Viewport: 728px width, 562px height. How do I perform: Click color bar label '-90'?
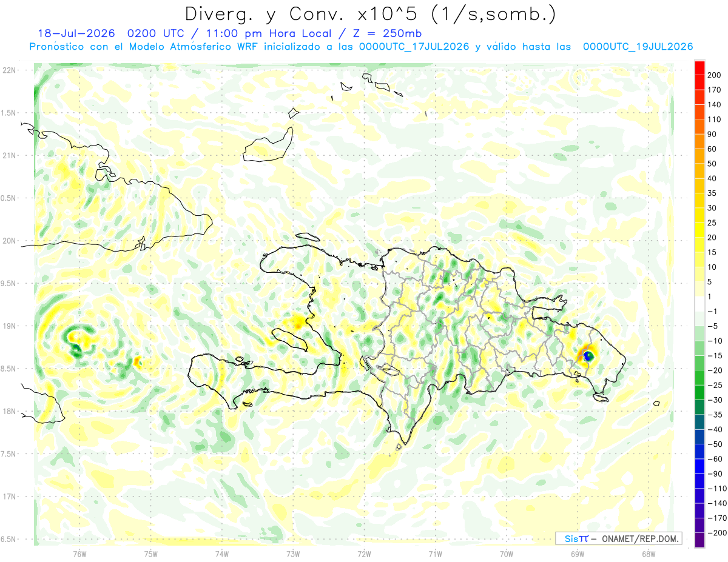pos(715,473)
